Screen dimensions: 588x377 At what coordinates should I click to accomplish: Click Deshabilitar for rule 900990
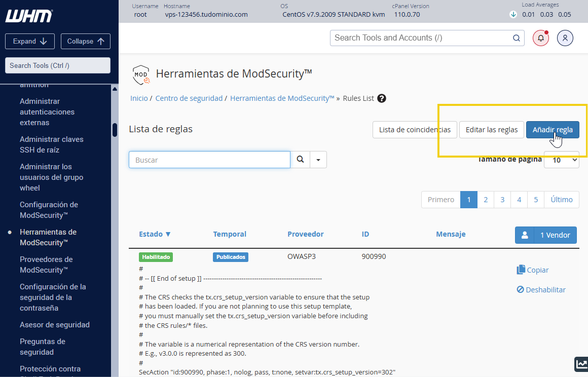[x=541, y=290]
